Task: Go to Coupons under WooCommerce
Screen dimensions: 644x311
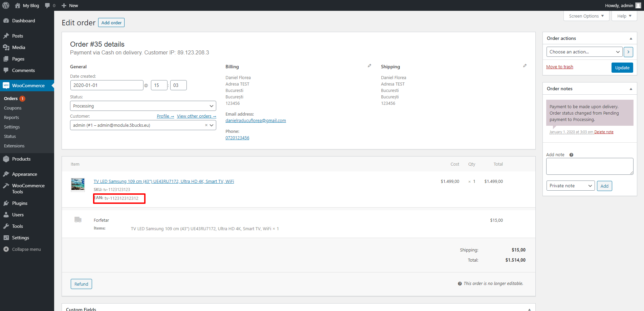Action: point(13,108)
